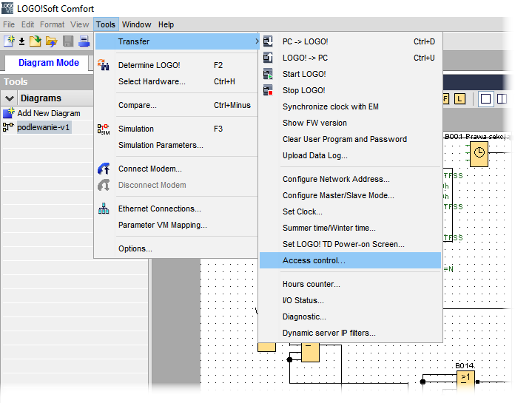532x403 pixels.
Task: Click the Simulation icon in Tools menu
Action: 104,129
